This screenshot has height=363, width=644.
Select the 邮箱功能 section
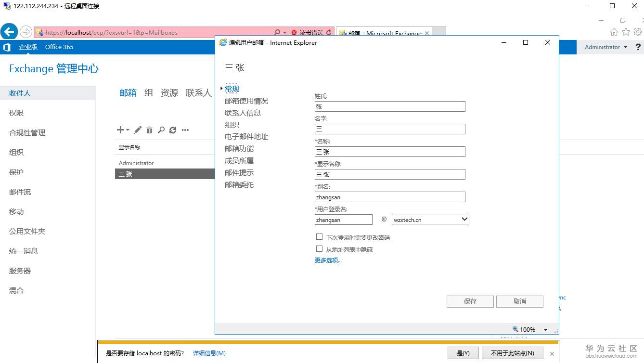coord(239,149)
